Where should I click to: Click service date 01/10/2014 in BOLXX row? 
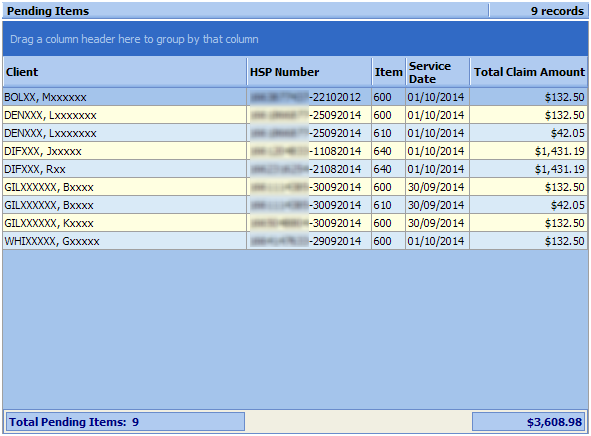438,97
